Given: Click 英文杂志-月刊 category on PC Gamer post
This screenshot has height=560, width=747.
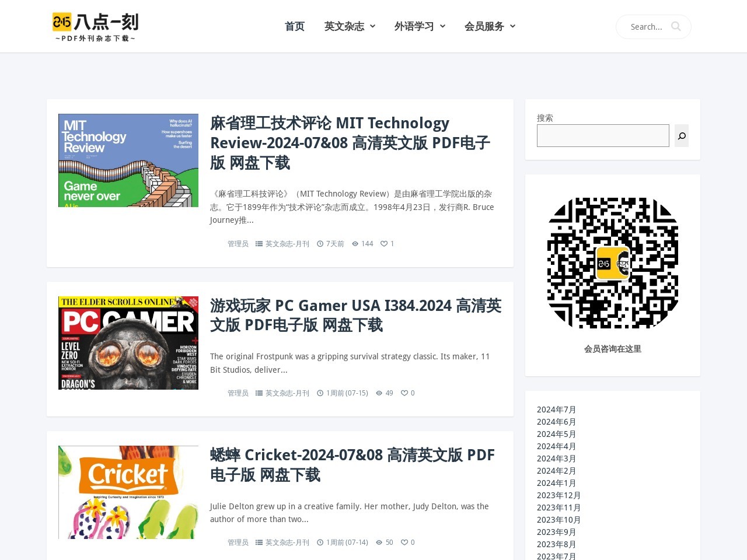Looking at the screenshot, I should tap(287, 393).
